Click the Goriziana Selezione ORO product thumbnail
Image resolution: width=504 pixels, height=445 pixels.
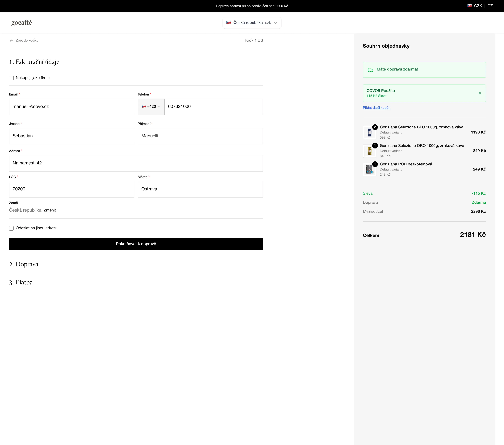coord(369,151)
